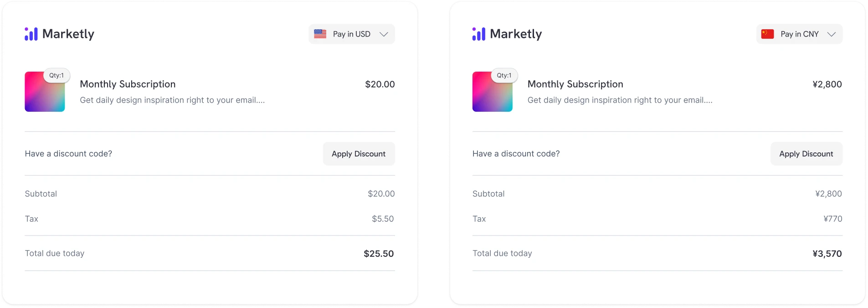Click the China flag icon in currency selector
The image size is (868, 308).
click(768, 34)
